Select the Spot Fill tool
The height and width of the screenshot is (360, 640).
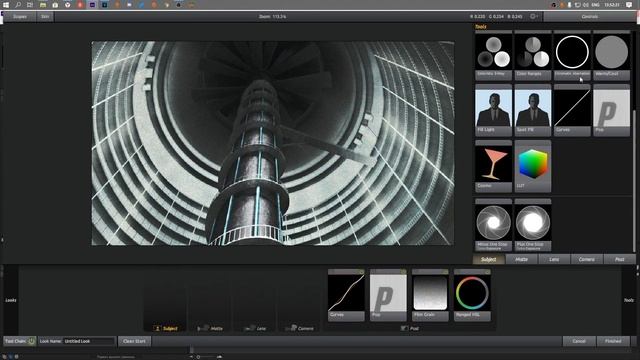pyautogui.click(x=533, y=110)
